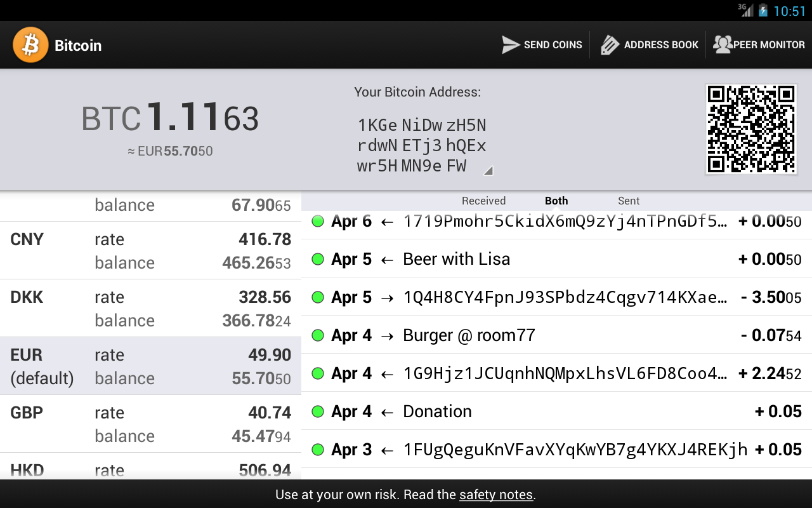
Task: Tap green status dot on Donation transaction
Action: tap(318, 411)
